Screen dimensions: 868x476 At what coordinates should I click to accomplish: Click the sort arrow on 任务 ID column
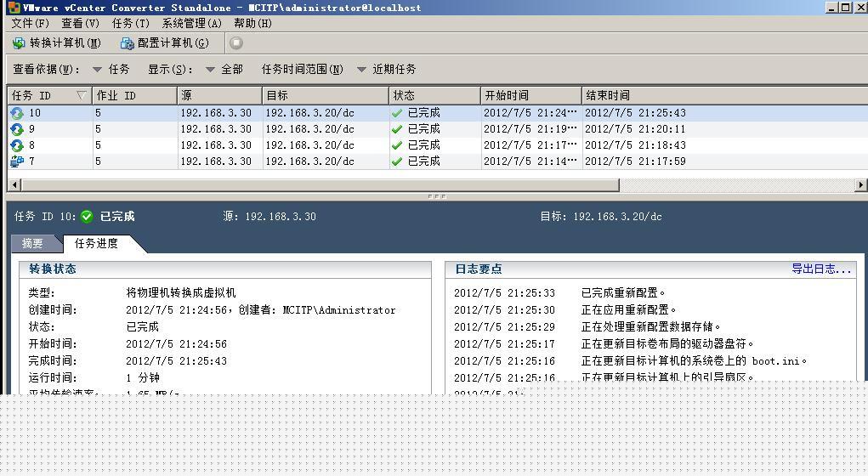pyautogui.click(x=82, y=95)
